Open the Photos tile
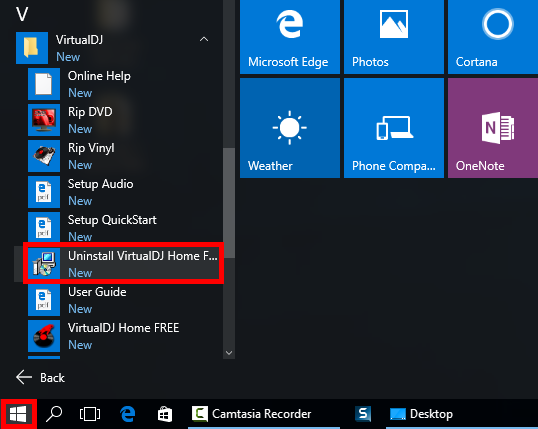The image size is (538, 429). tap(394, 37)
